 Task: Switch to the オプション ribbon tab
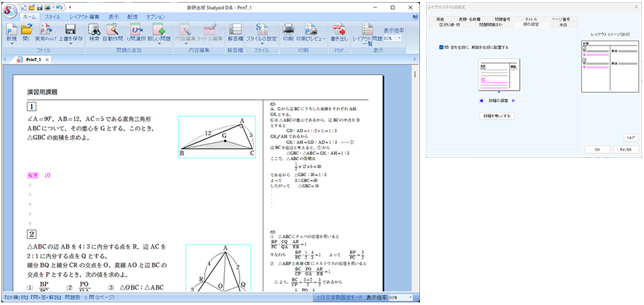(155, 17)
